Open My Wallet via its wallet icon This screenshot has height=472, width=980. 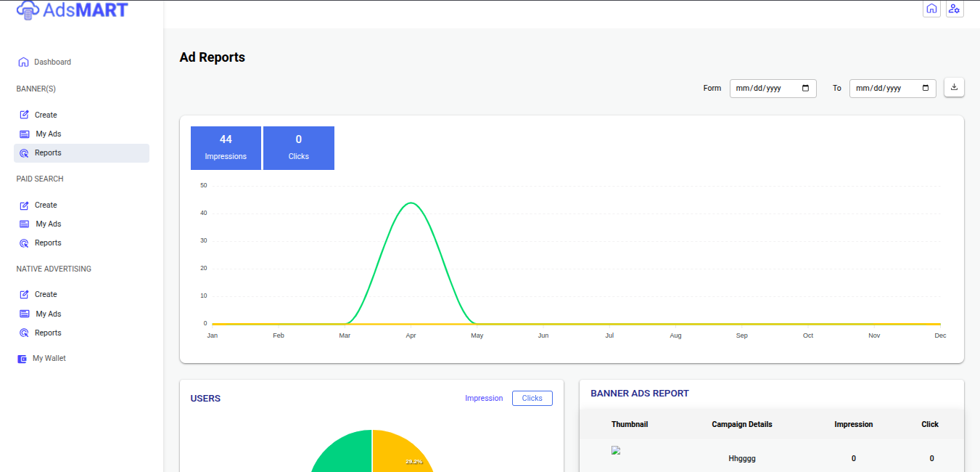pos(22,359)
